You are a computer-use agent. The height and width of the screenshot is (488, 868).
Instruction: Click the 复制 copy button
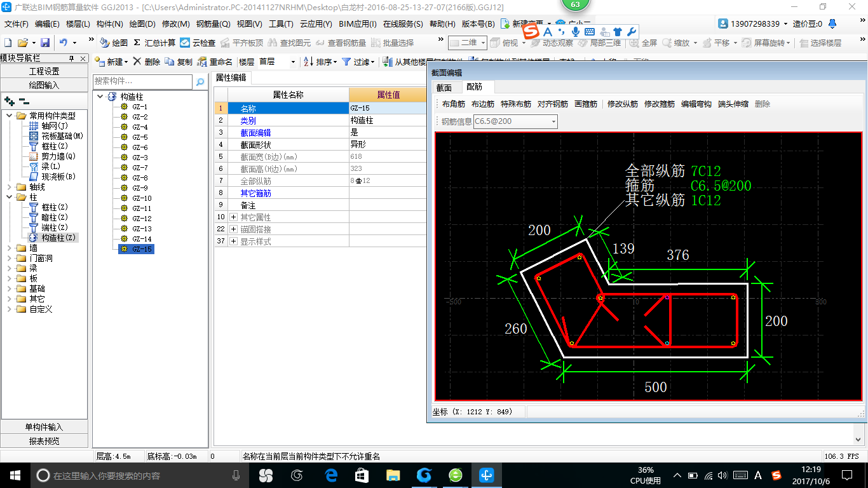coord(179,62)
